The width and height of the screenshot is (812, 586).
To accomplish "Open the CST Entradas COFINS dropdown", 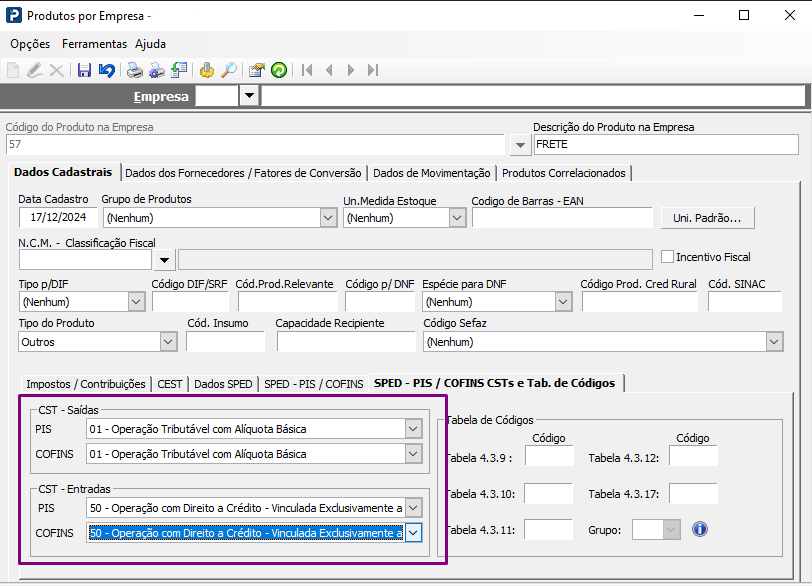I will pos(413,533).
